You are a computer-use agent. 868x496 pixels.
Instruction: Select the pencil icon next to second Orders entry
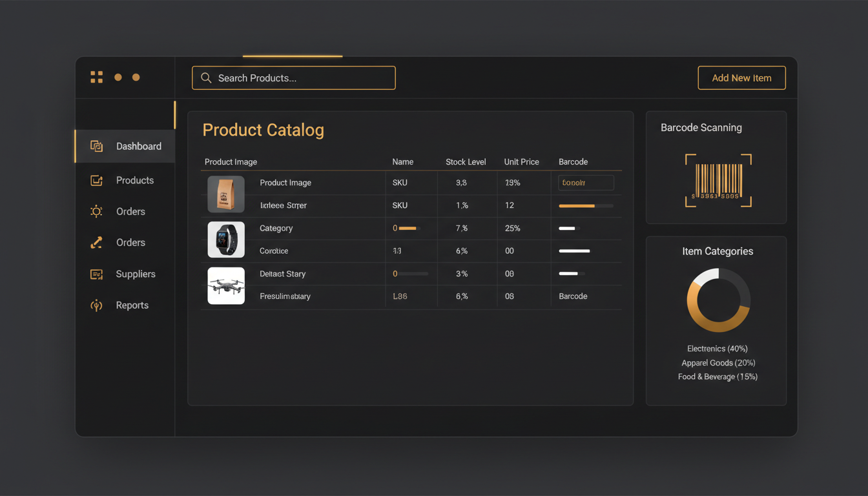tap(96, 242)
